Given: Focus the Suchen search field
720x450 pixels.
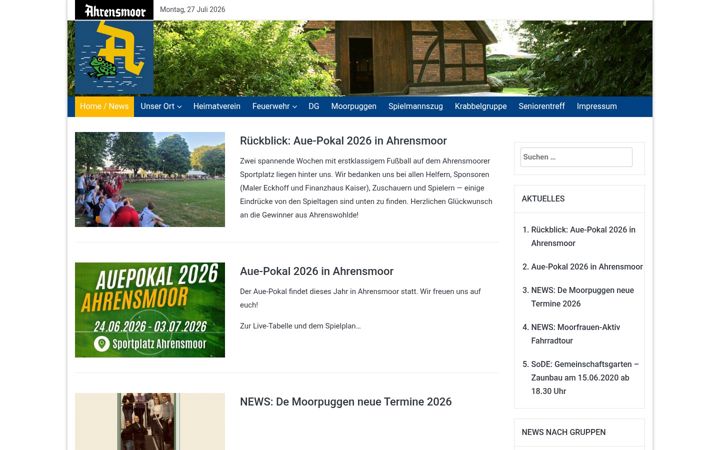Looking at the screenshot, I should [x=576, y=157].
